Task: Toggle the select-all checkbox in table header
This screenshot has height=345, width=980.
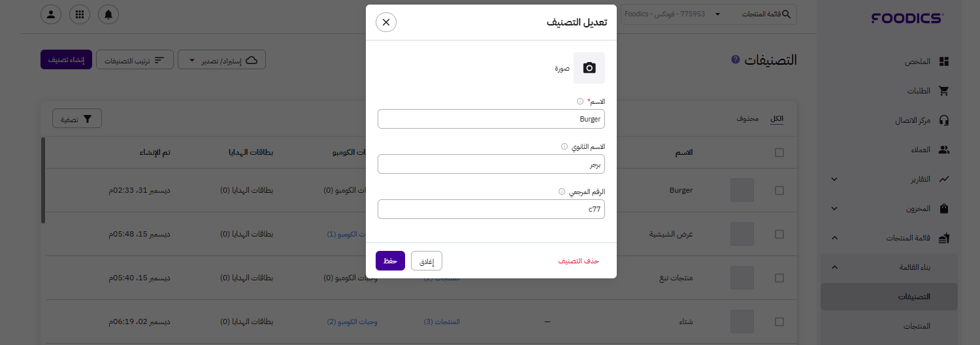Action: click(x=779, y=152)
